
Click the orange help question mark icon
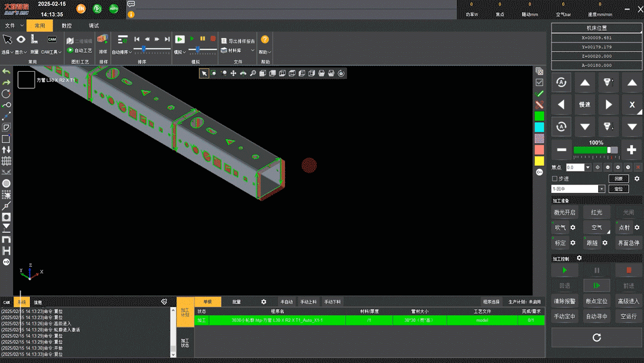pos(265,39)
